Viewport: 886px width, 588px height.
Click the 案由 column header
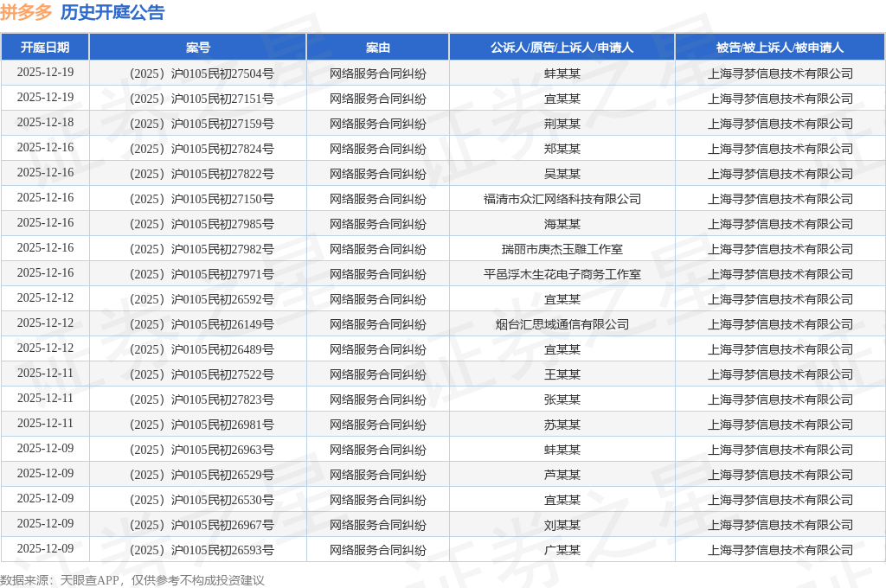tap(377, 48)
